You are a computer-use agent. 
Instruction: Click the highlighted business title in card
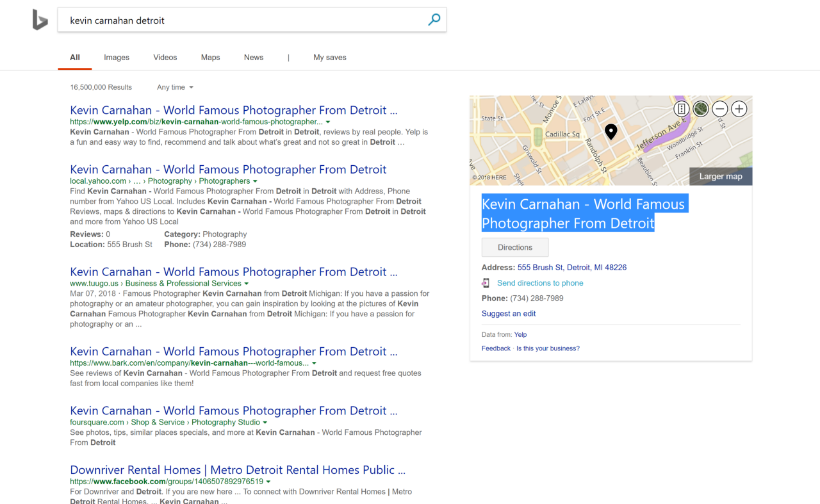(x=584, y=213)
